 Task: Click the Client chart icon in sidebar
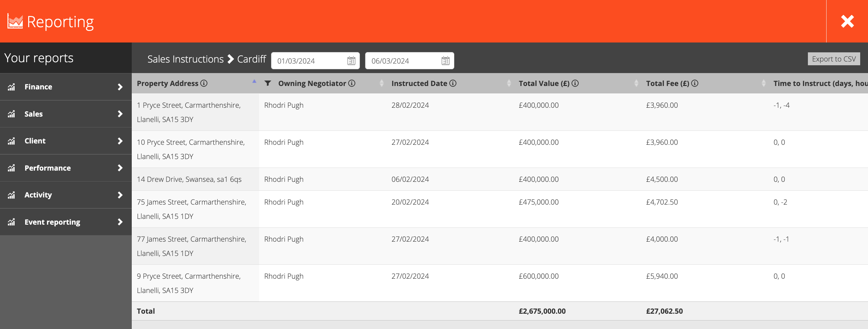12,141
